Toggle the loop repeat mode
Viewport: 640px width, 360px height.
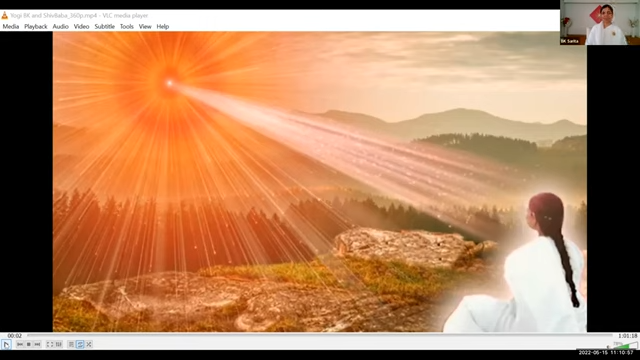tap(80, 344)
